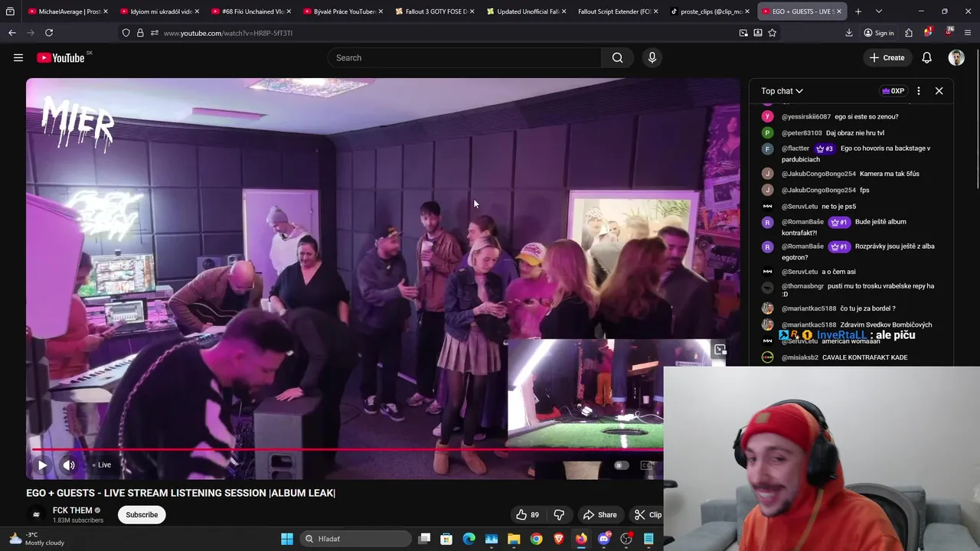Image resolution: width=980 pixels, height=551 pixels.
Task: Subscribe to FCK THEM channel
Action: click(142, 515)
